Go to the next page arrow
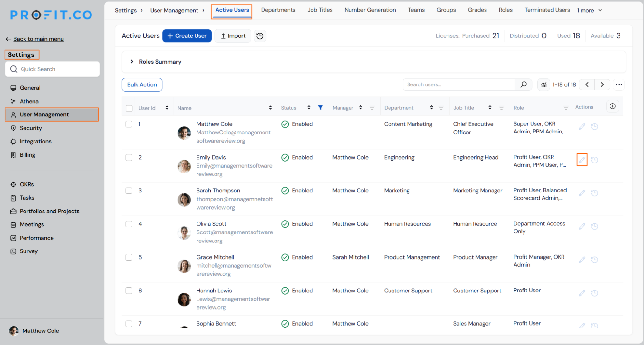 pos(602,84)
